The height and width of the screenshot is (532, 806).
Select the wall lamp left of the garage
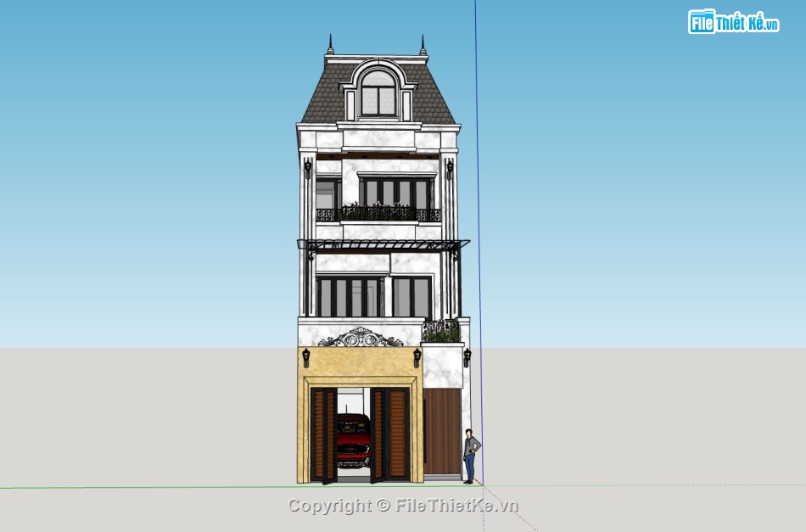point(305,358)
